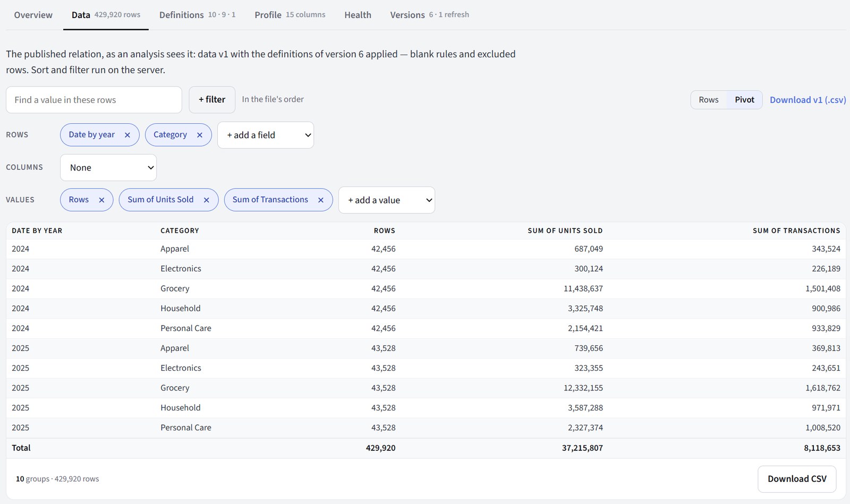Open the Versions tab
This screenshot has width=850, height=504.
pos(429,15)
